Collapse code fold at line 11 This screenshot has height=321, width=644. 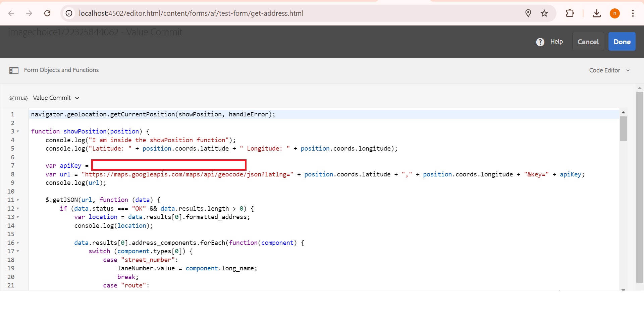18,200
